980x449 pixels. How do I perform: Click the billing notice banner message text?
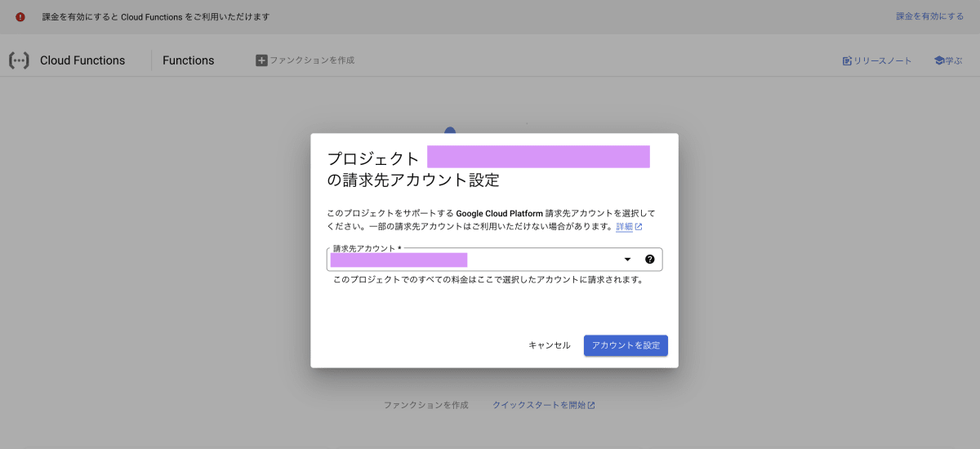[x=156, y=16]
